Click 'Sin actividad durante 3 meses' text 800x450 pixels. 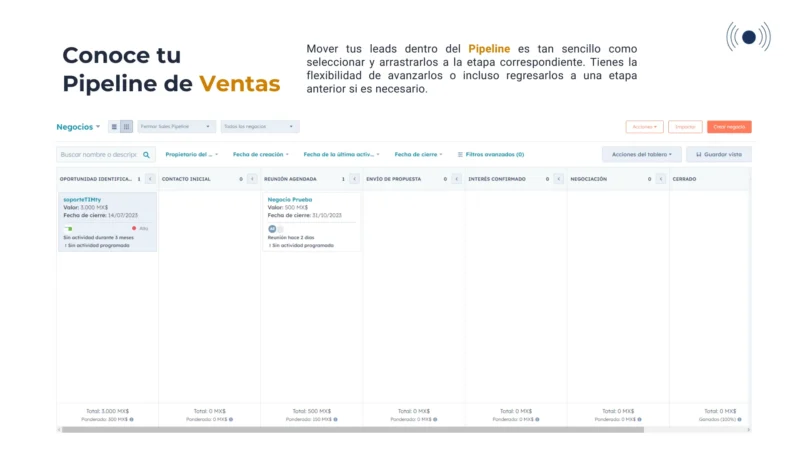pyautogui.click(x=98, y=238)
